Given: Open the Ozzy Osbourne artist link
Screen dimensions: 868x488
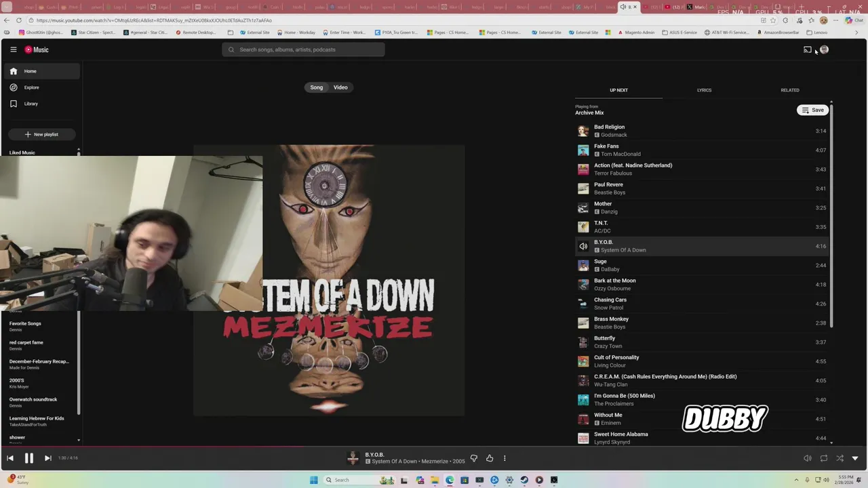Looking at the screenshot, I should point(612,289).
